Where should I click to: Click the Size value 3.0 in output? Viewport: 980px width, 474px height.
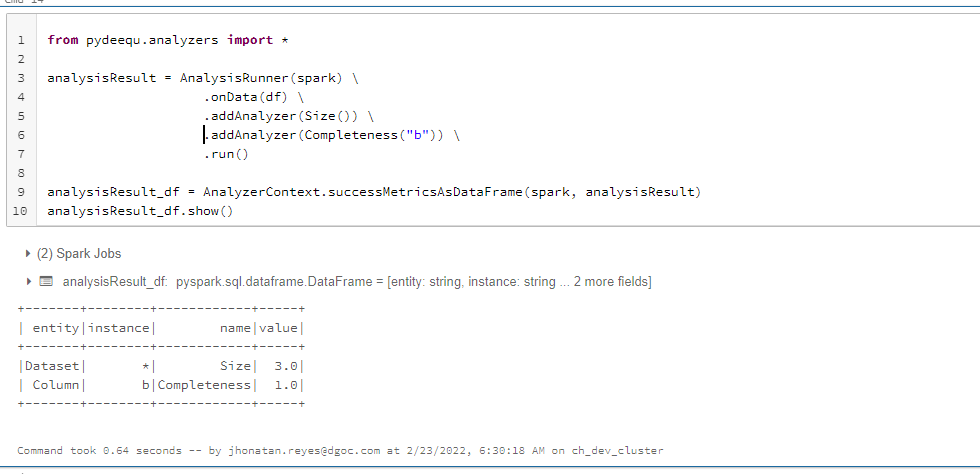[x=286, y=366]
